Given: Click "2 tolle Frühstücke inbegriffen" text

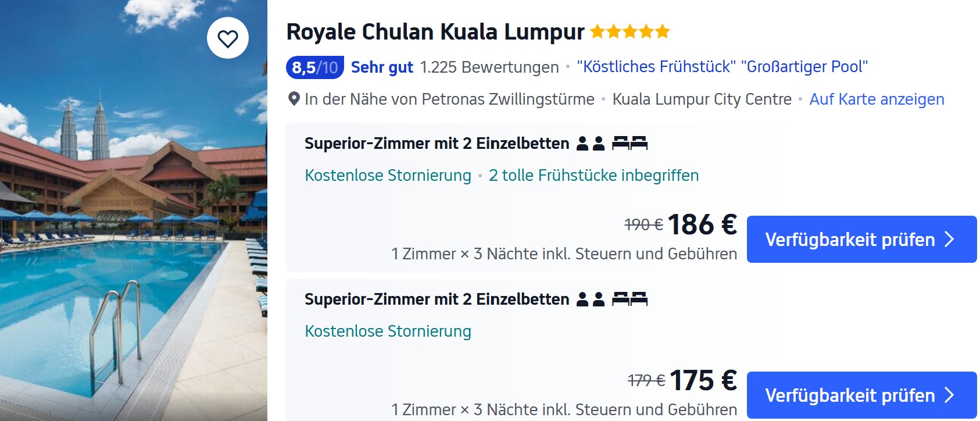Looking at the screenshot, I should coord(593,176).
